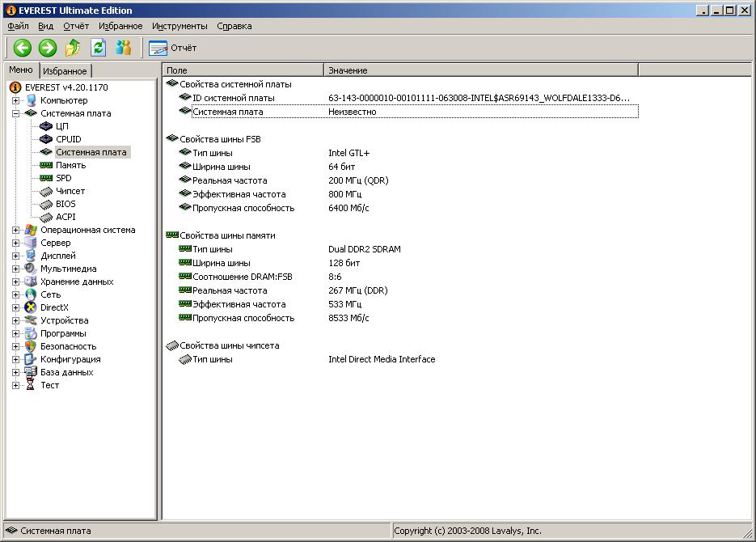
Task: Collapse the Системная плата tree node
Action: point(16,113)
